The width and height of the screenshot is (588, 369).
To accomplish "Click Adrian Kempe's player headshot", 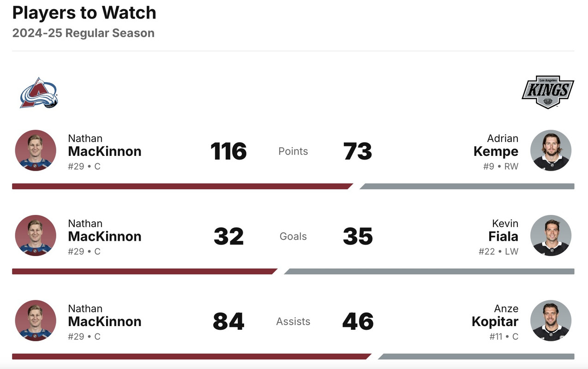I will click(551, 150).
